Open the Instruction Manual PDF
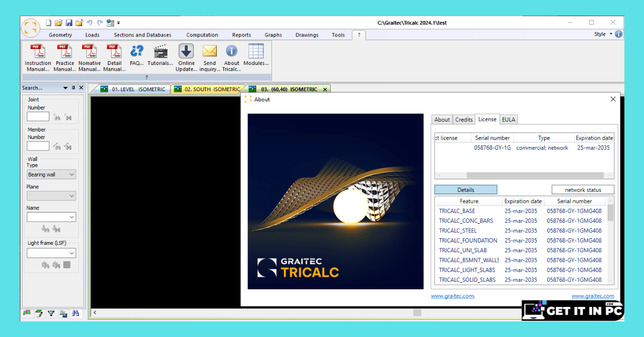The width and height of the screenshot is (644, 337). (x=38, y=58)
